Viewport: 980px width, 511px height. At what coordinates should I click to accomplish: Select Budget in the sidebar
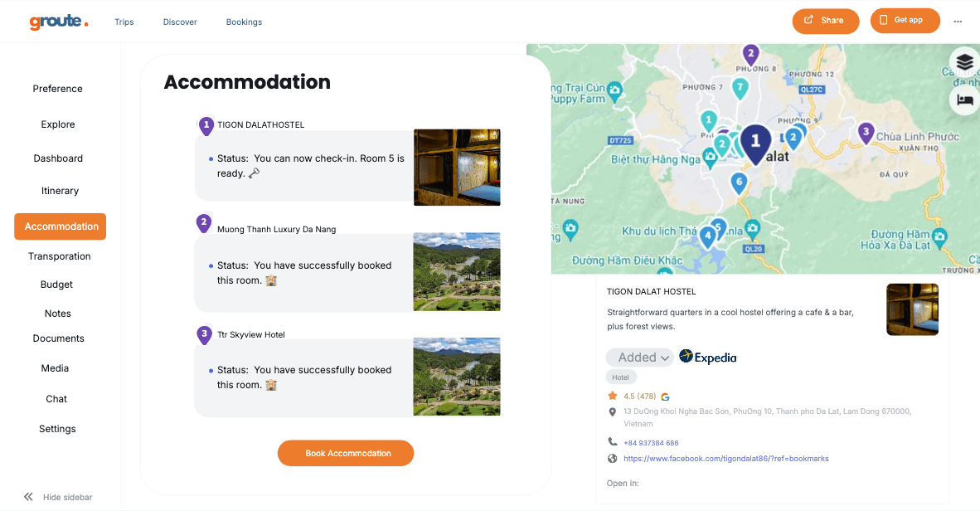56,285
